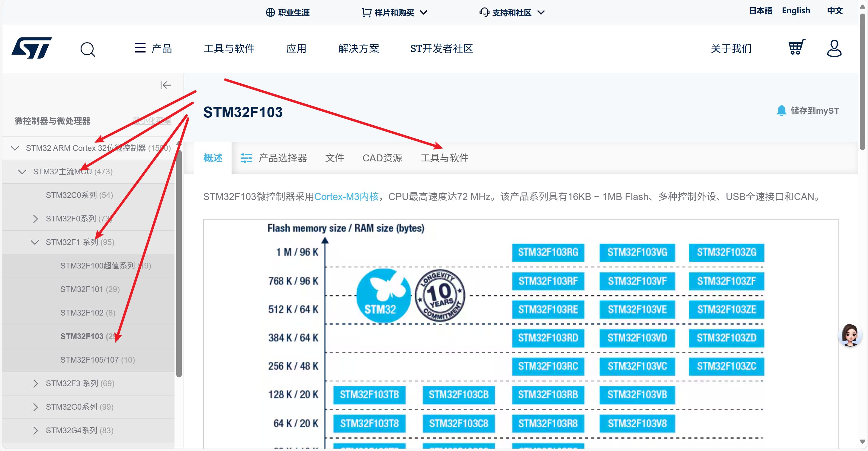Select STM32F100超值系列 in the tree
This screenshot has height=451, width=868.
105,266
